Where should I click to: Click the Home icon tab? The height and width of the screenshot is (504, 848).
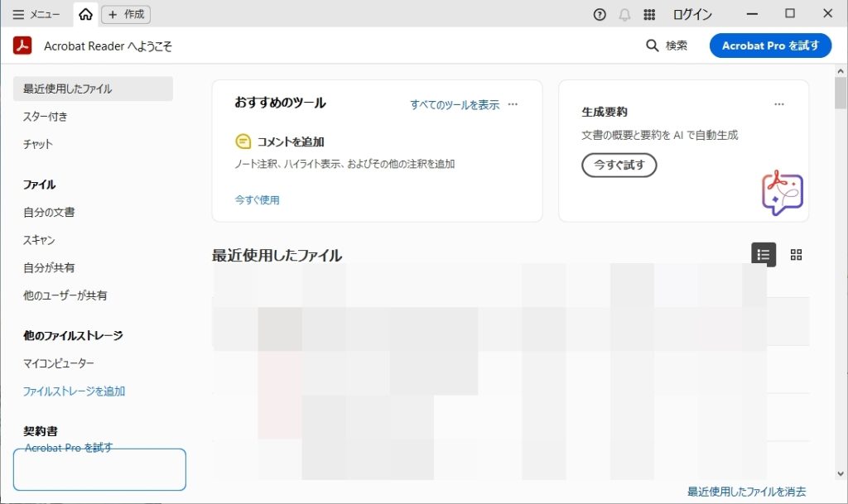click(85, 14)
